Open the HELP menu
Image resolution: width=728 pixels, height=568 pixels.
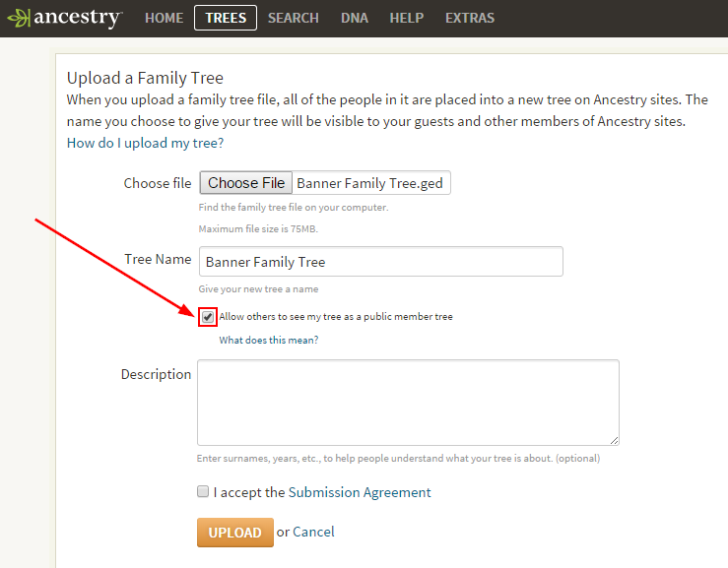click(x=406, y=18)
